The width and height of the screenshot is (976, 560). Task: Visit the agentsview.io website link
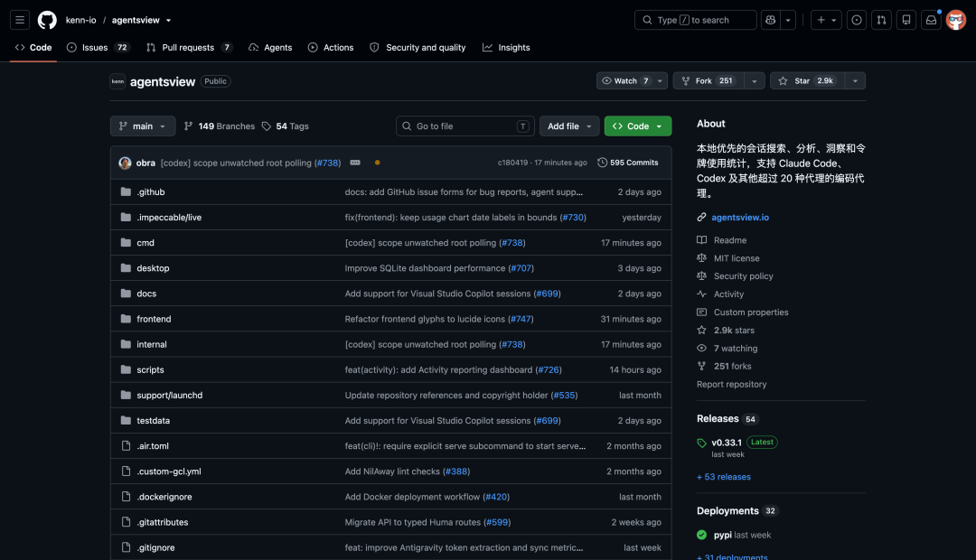(x=740, y=217)
